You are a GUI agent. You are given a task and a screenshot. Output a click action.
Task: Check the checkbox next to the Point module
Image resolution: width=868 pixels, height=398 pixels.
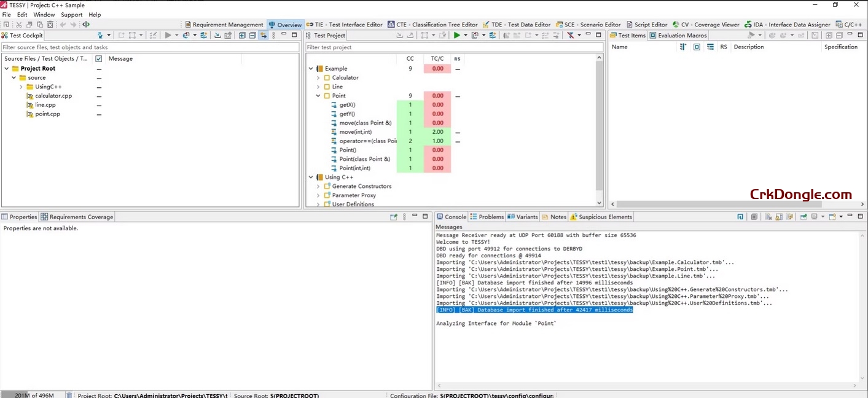327,95
